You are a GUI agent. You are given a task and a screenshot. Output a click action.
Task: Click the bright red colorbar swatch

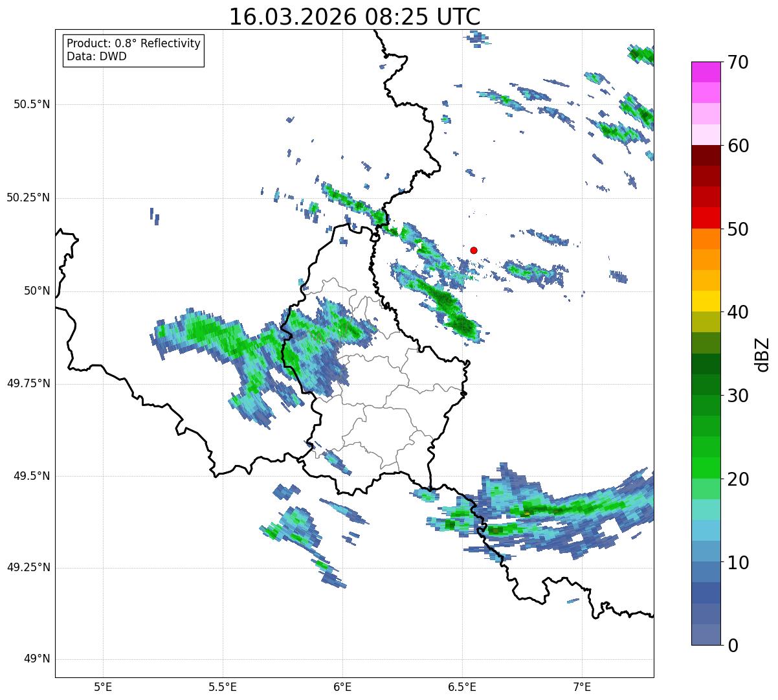pos(706,218)
